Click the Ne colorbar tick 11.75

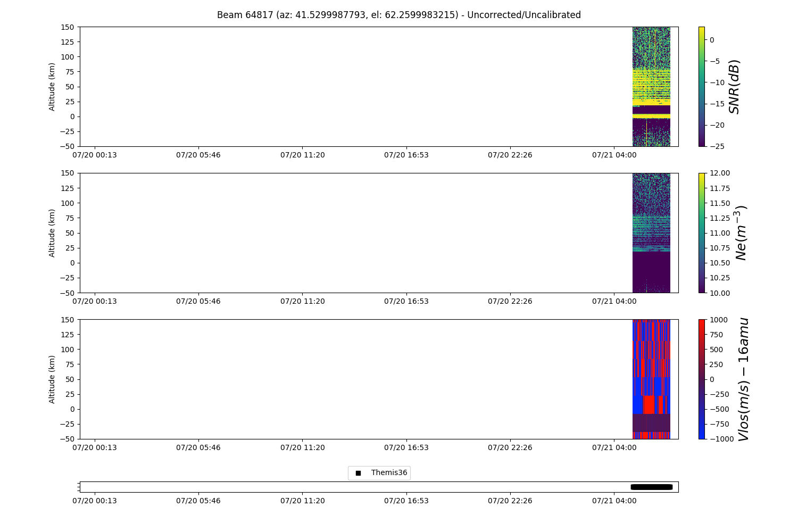click(x=719, y=188)
